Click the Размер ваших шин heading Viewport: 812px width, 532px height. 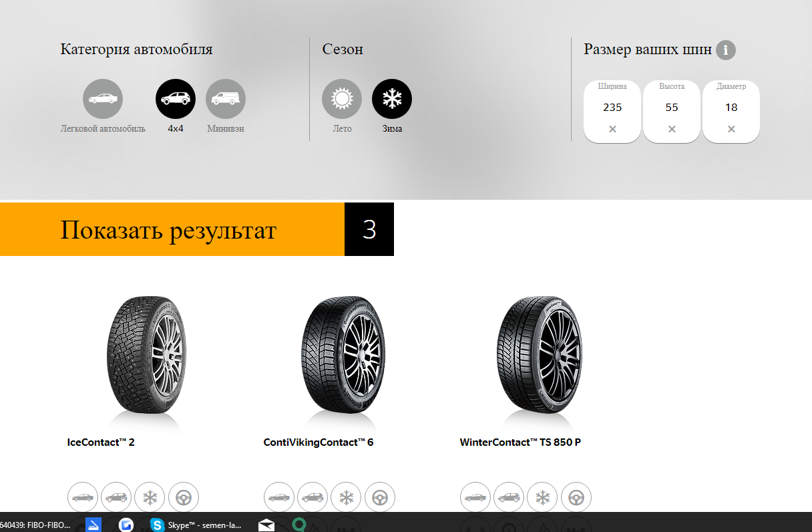pyautogui.click(x=648, y=49)
